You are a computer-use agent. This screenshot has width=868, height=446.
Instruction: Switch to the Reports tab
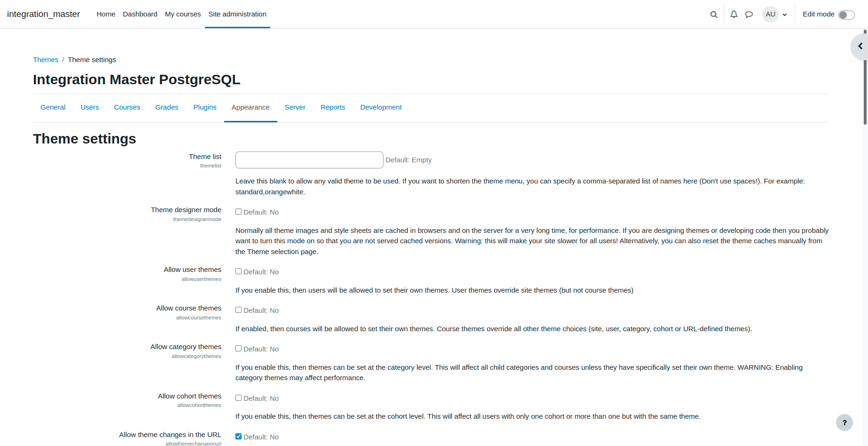(333, 107)
